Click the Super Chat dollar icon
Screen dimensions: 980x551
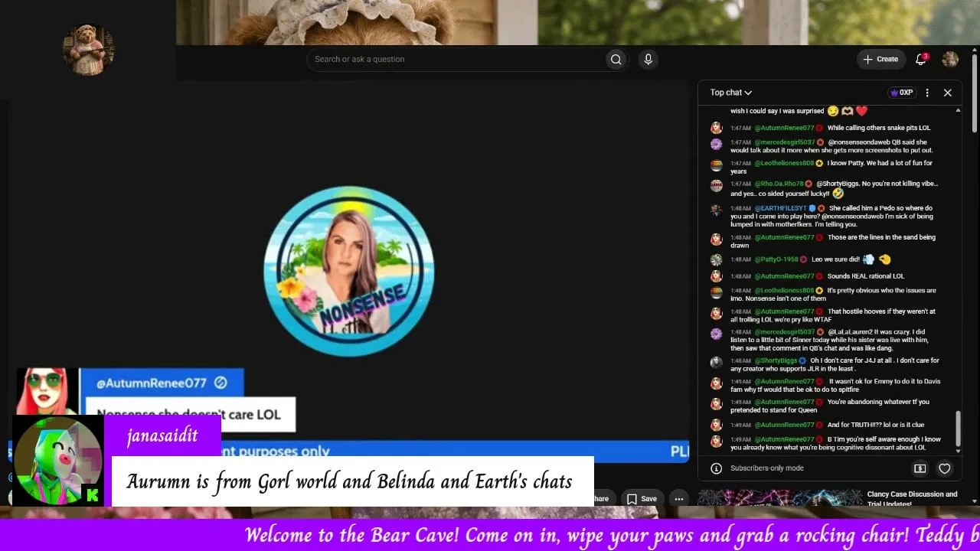[x=920, y=468]
